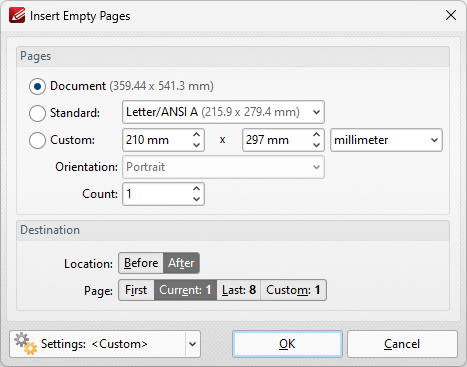This screenshot has width=467, height=367.
Task: Expand the Settings dropdown arrow
Action: pyautogui.click(x=193, y=344)
